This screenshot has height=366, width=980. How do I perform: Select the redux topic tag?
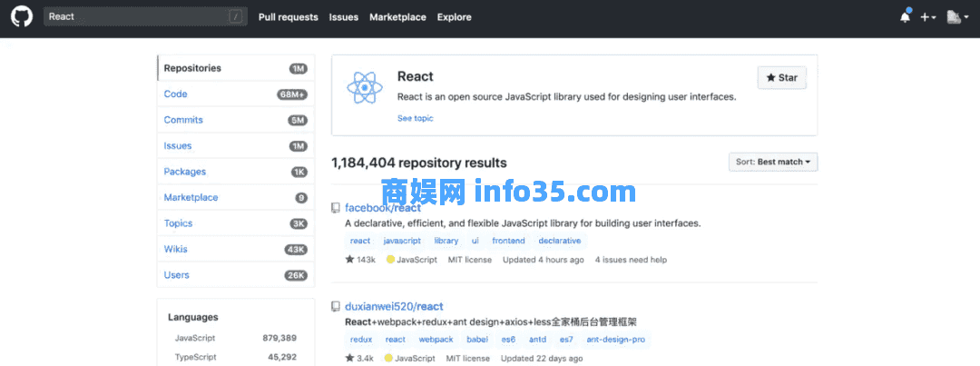(361, 340)
